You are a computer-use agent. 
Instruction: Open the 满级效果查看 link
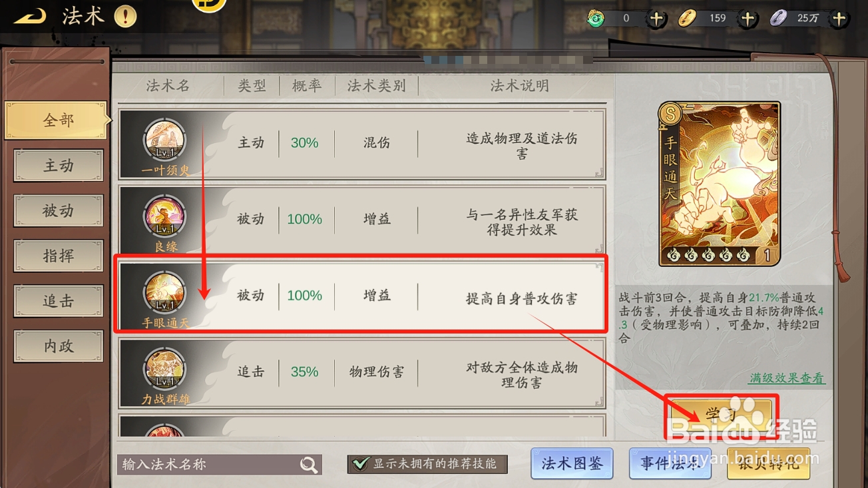point(787,378)
